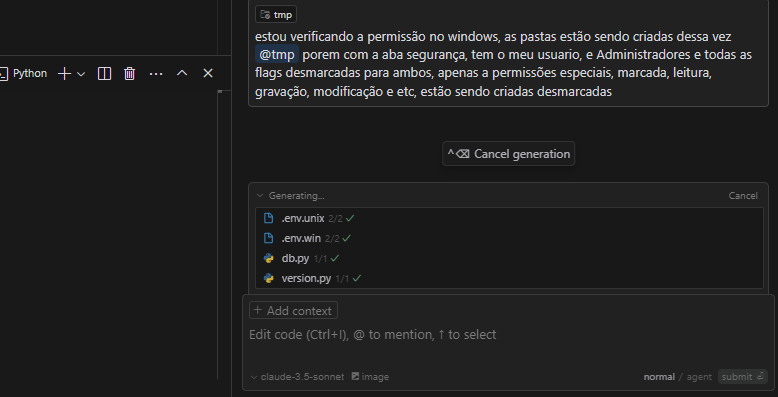Maximize panel with up chevron
Viewport: 778px width, 397px height.
tap(182, 73)
